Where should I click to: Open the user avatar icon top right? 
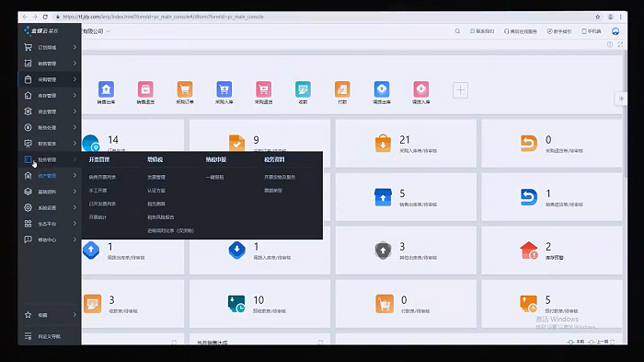(x=615, y=31)
